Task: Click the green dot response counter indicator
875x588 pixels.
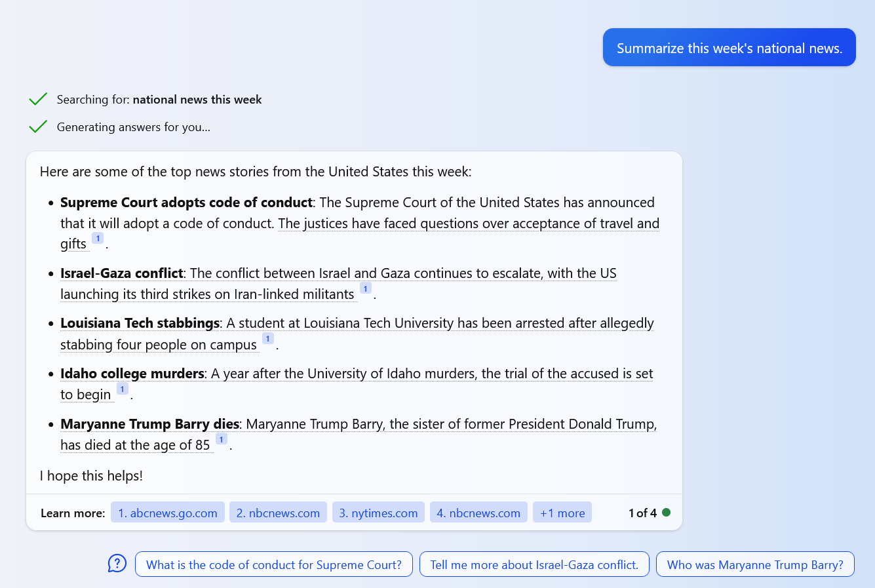Action: (x=666, y=513)
